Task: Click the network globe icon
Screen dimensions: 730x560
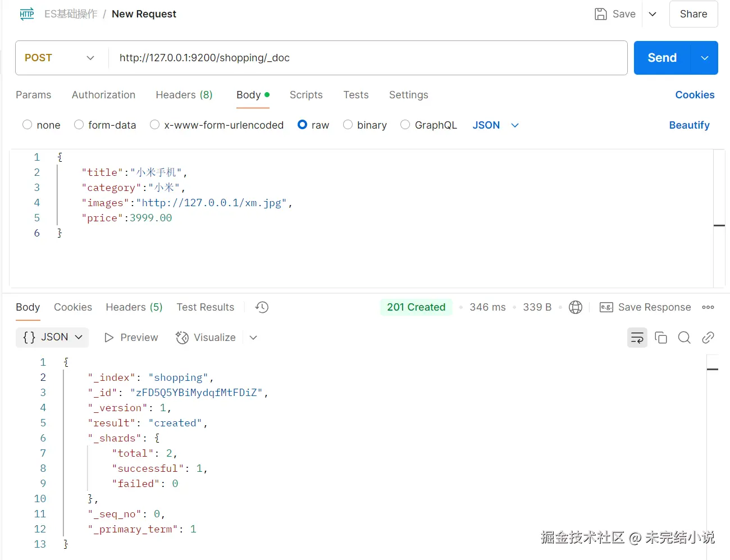Action: pos(576,307)
